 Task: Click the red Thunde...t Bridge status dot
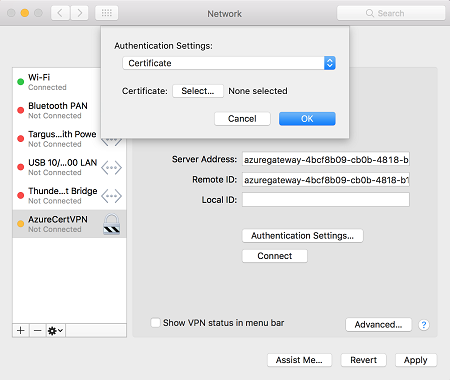[x=21, y=195]
